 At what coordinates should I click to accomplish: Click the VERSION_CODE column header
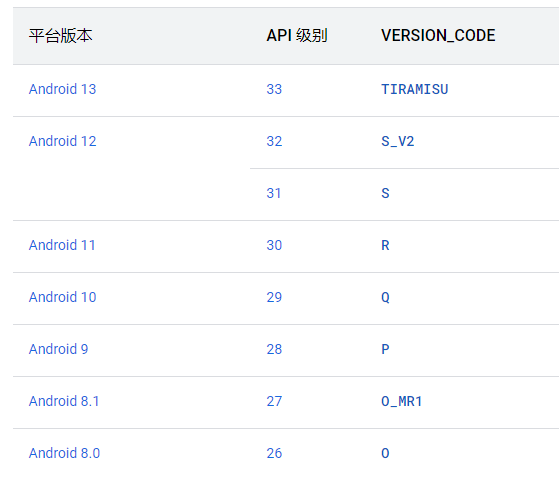[x=438, y=36]
